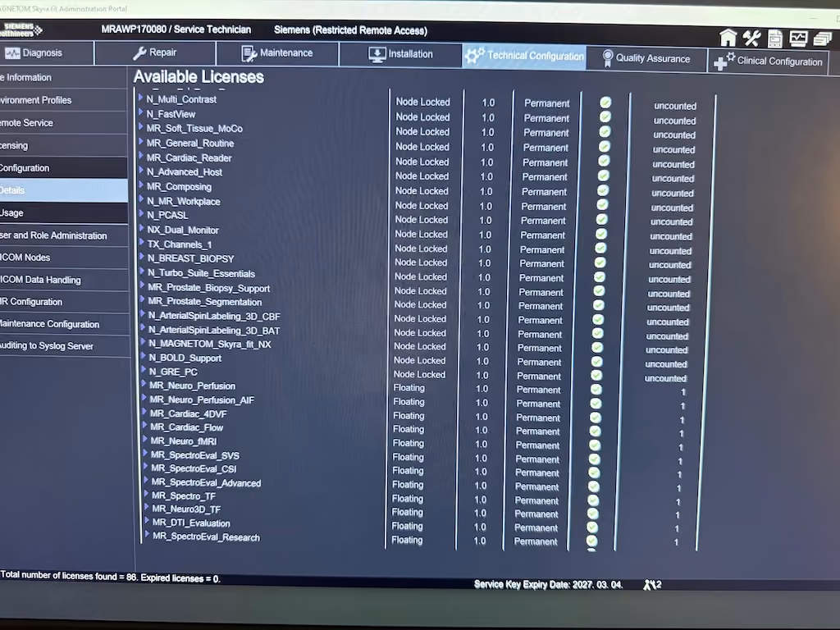Open the document report icon in the header
The image size is (840, 630).
(x=775, y=39)
